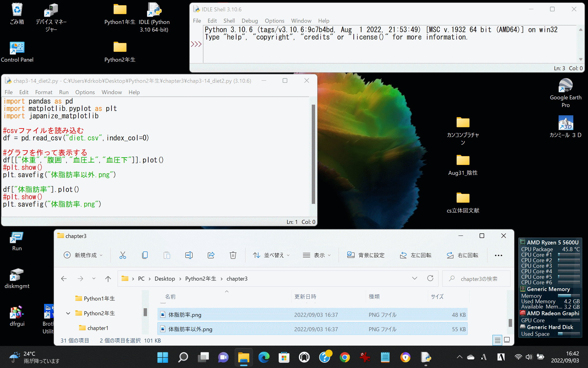Select the cs立体図文献 desktop folder
Screen dimensions: 588x368
point(463,203)
